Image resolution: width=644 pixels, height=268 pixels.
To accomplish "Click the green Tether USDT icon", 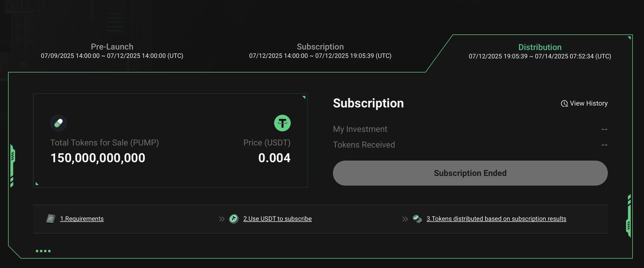I will coord(282,123).
